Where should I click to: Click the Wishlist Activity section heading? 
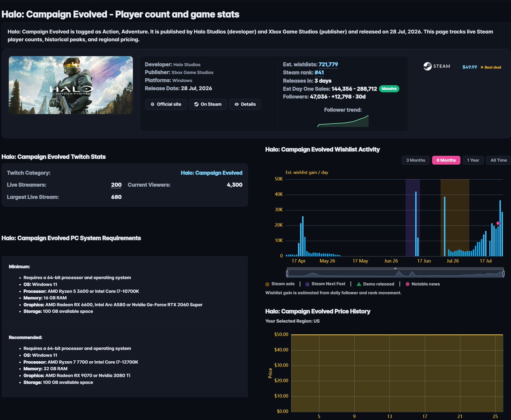tap(322, 150)
